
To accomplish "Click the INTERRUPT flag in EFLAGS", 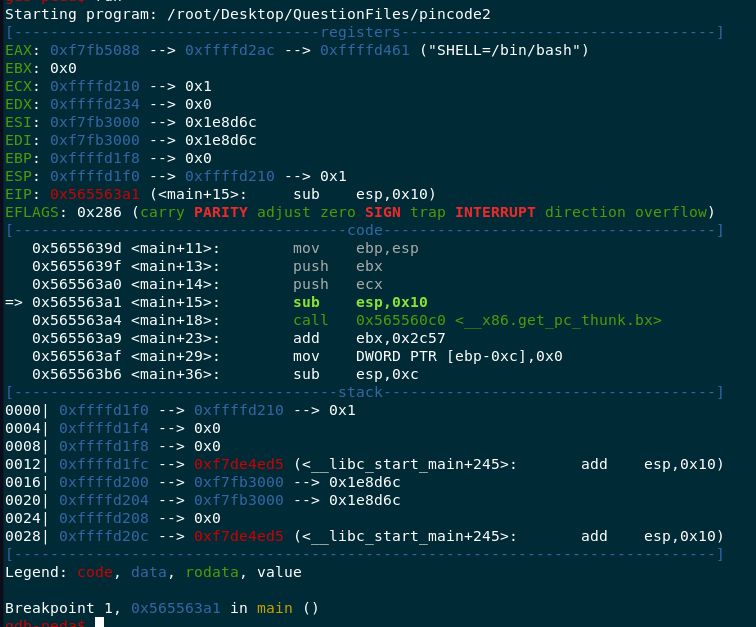I will click(x=495, y=212).
